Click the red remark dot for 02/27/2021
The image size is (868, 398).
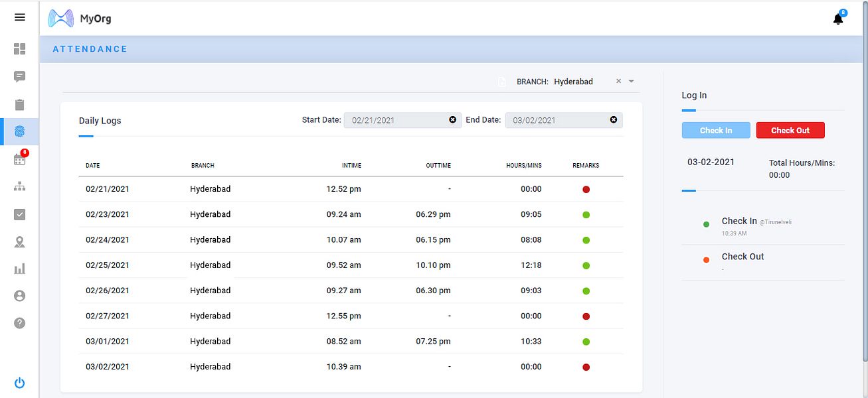(x=586, y=316)
